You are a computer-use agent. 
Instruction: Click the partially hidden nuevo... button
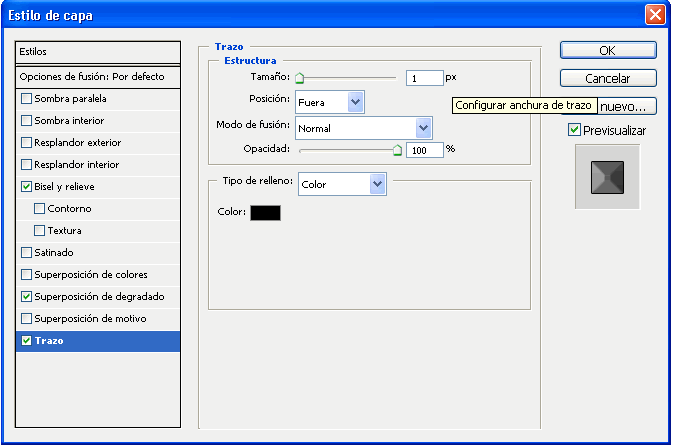[627, 106]
